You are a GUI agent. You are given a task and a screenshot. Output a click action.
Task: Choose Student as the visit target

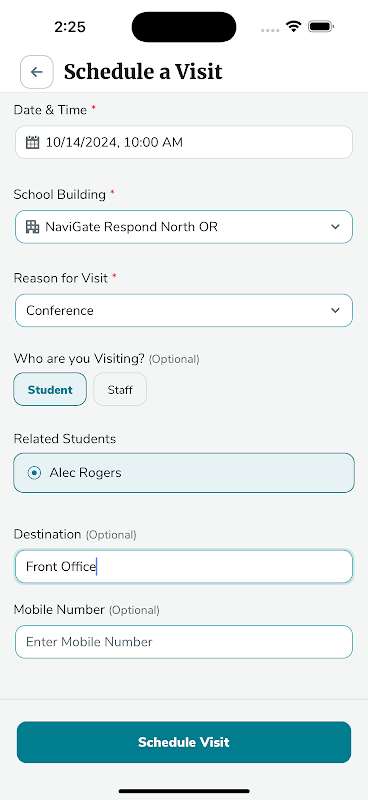pyautogui.click(x=50, y=389)
